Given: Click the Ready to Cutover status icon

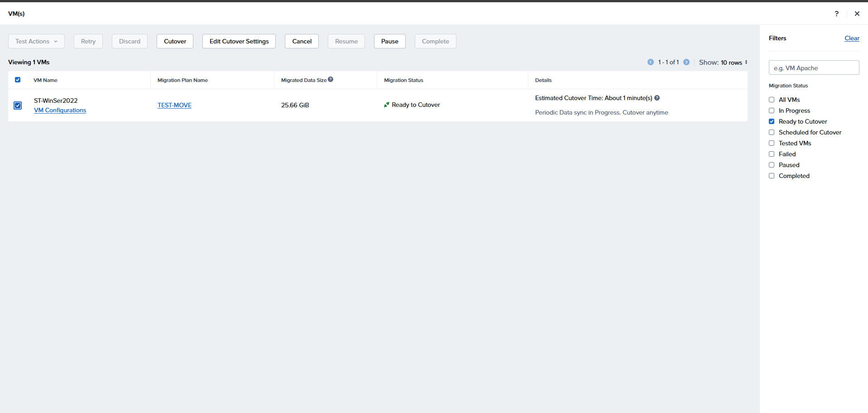Looking at the screenshot, I should tap(387, 105).
